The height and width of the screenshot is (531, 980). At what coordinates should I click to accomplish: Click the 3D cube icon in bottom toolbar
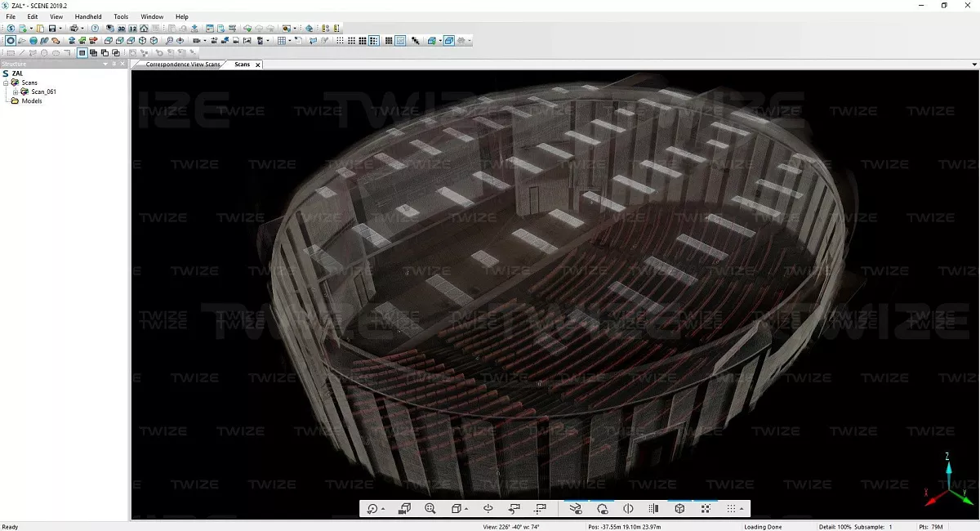click(x=679, y=509)
